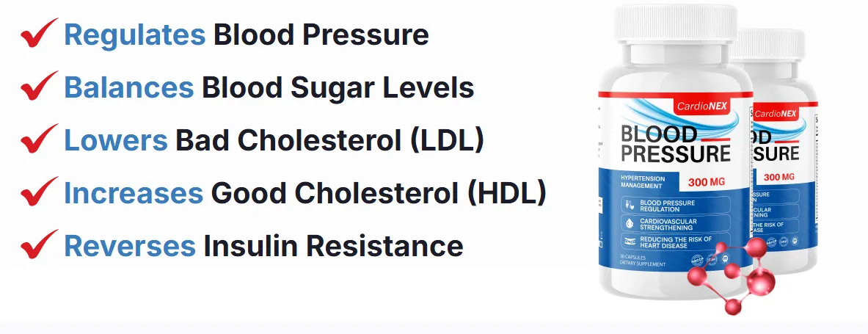Click the blue word "Regulates"
Screen dimensions: 868x334
(134, 35)
